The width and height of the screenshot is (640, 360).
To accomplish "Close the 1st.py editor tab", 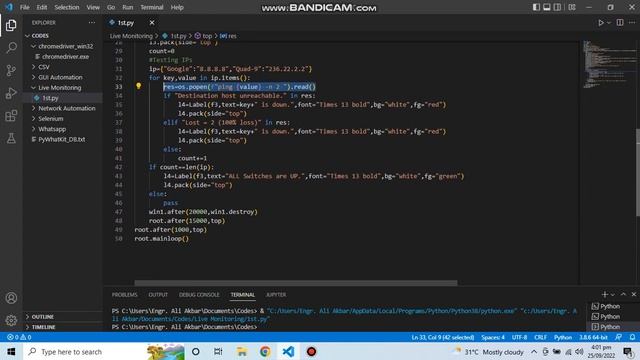I will point(152,23).
